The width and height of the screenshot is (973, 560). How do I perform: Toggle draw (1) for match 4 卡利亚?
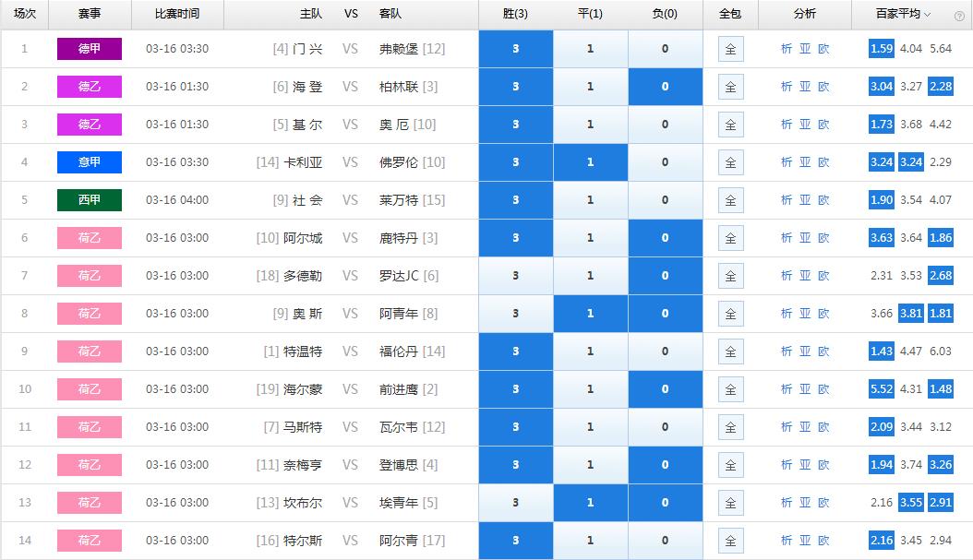tap(590, 162)
